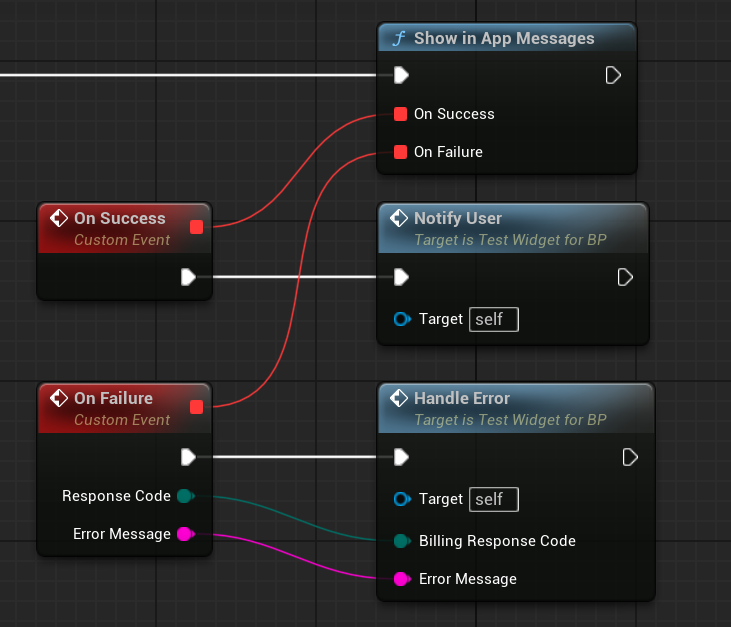Image resolution: width=731 pixels, height=627 pixels.
Task: Click the Notify User blue Target pin
Action: click(x=402, y=319)
